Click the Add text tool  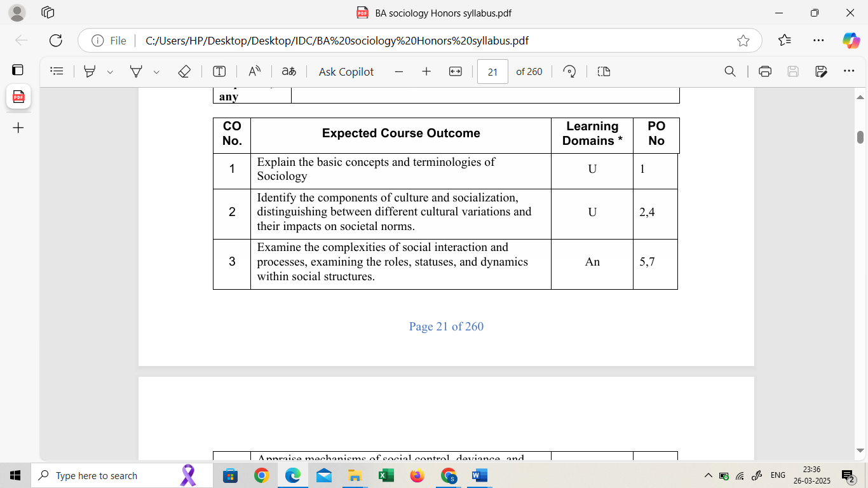pos(219,72)
